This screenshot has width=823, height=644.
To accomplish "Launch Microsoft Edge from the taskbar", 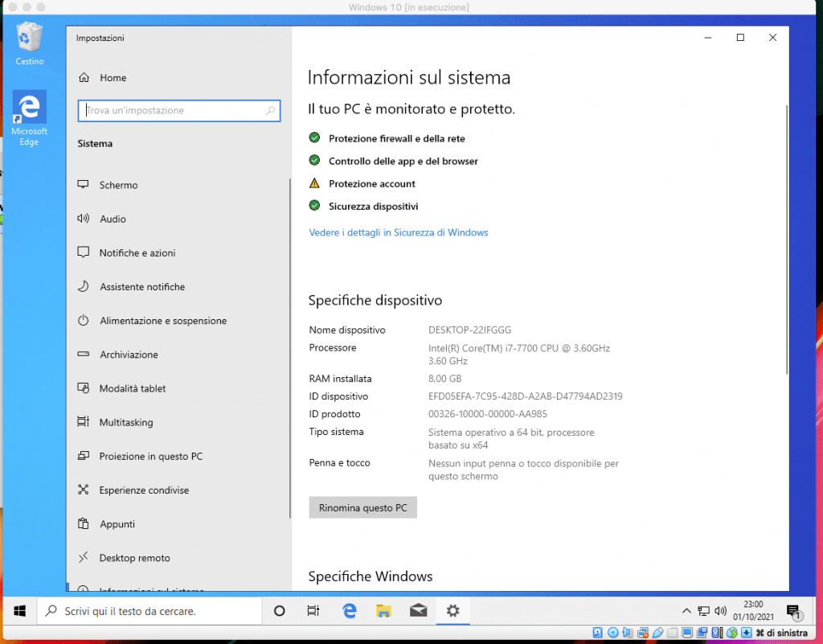I will pos(349,611).
